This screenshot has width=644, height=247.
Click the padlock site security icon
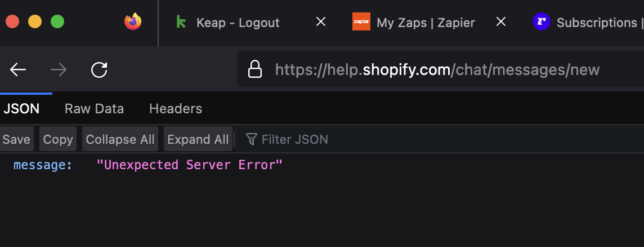(255, 69)
